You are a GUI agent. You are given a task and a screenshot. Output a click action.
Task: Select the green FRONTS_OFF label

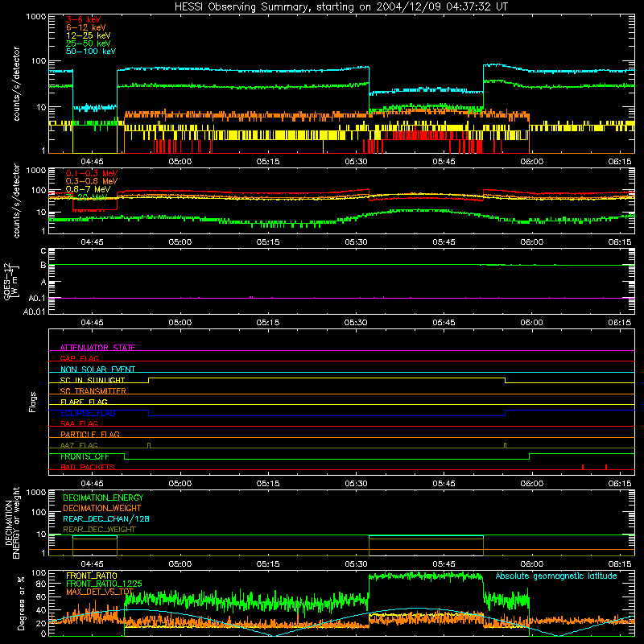(85, 456)
